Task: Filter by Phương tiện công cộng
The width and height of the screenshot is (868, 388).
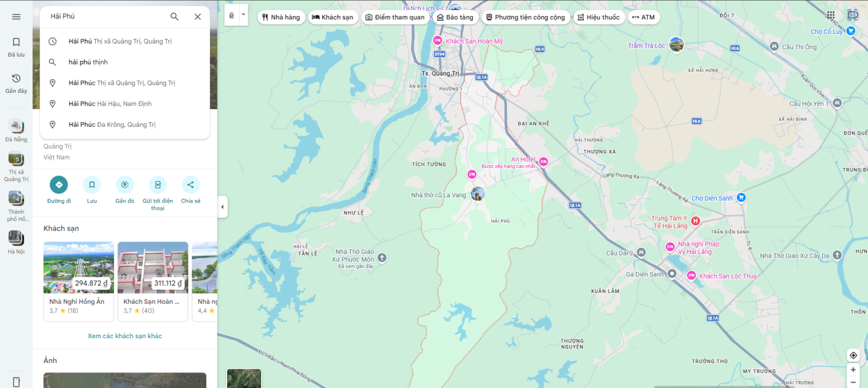Action: click(x=526, y=18)
